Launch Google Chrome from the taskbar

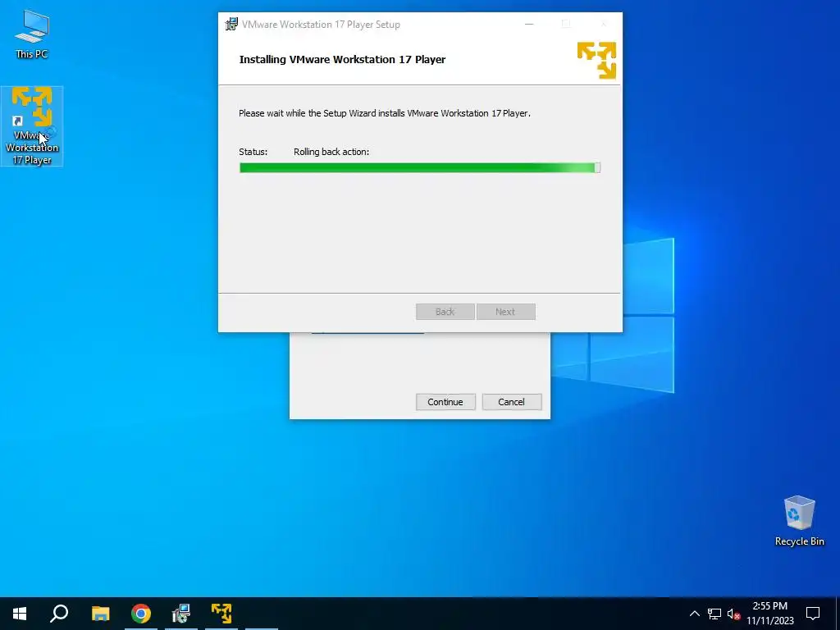point(141,614)
